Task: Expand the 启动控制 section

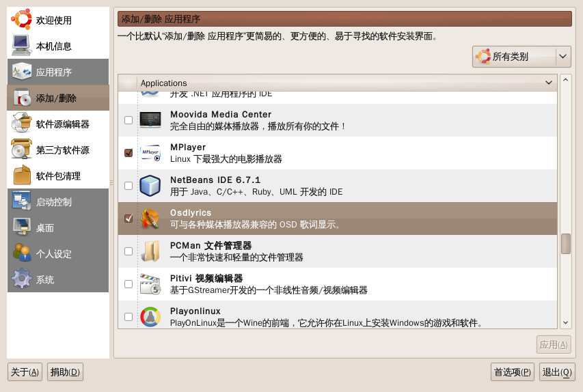Action: [x=58, y=201]
